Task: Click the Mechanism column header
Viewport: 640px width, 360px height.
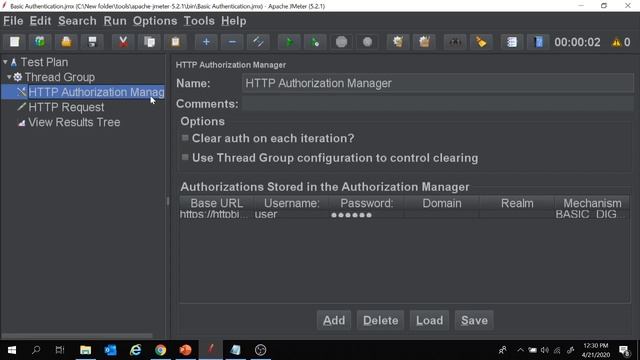Action: tap(592, 203)
